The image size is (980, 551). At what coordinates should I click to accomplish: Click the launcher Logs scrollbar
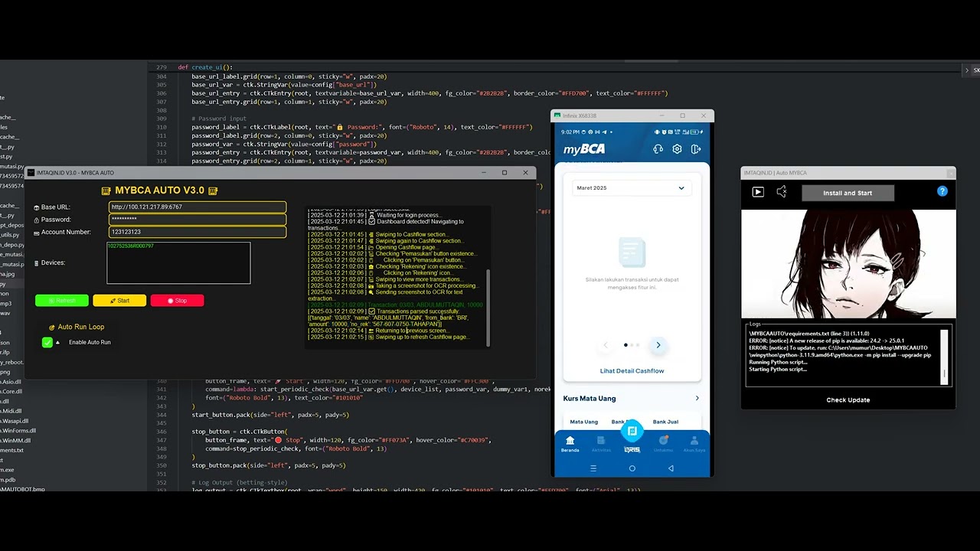tap(945, 357)
